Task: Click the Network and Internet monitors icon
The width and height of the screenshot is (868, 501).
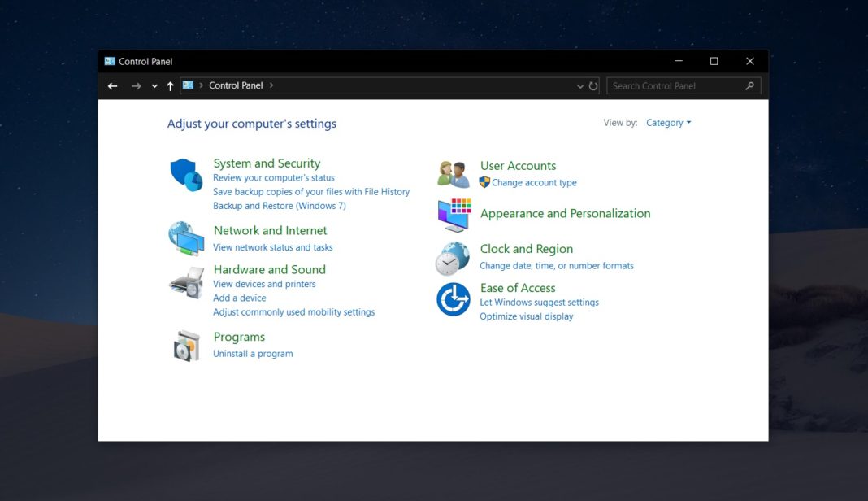Action: [185, 238]
